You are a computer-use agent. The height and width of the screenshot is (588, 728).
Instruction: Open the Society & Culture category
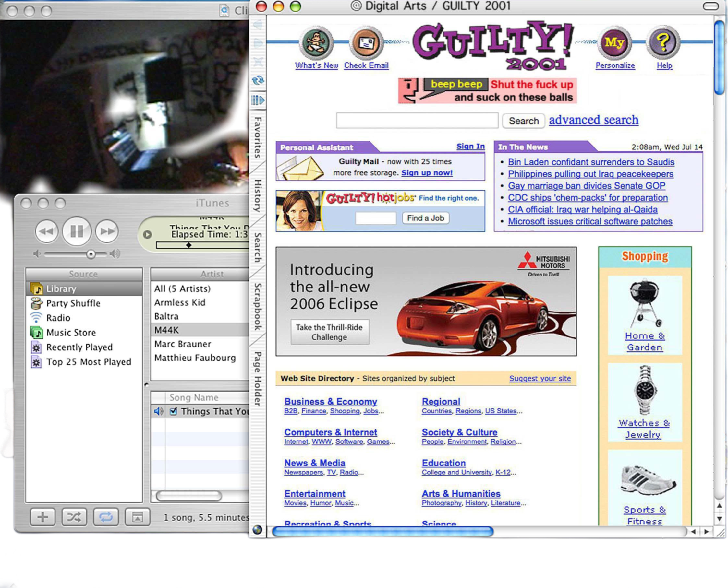tap(460, 432)
